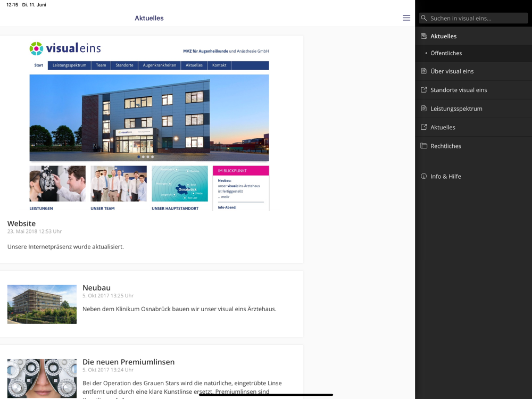Click the Kontakt tab in website image
Viewport: 532px width, 399px height.
point(219,65)
